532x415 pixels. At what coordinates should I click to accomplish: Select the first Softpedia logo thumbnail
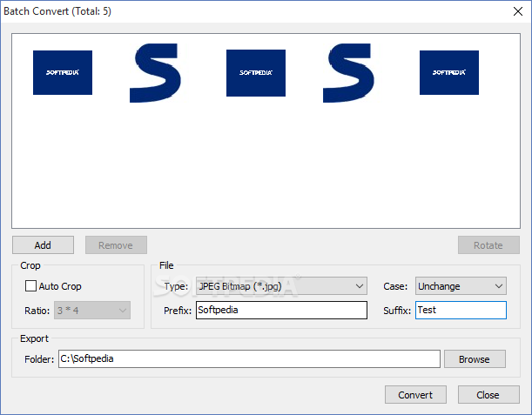[63, 72]
